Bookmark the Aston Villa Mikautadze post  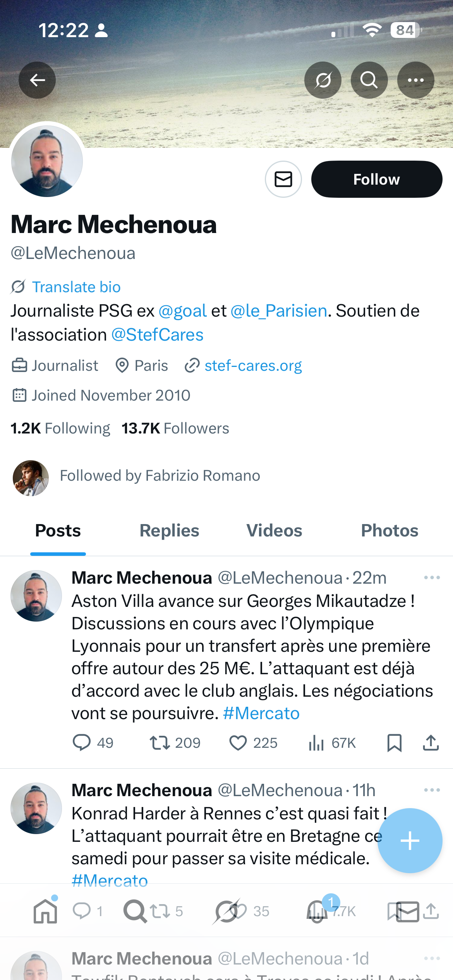tap(394, 743)
